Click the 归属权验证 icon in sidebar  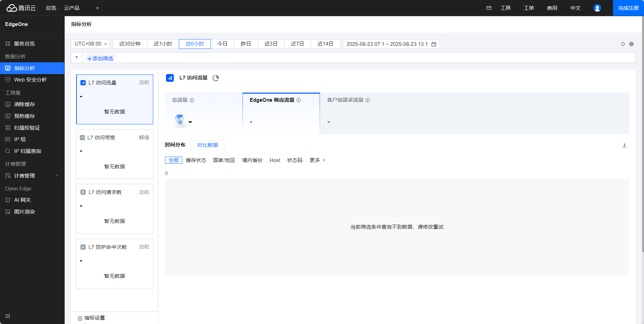pos(8,128)
